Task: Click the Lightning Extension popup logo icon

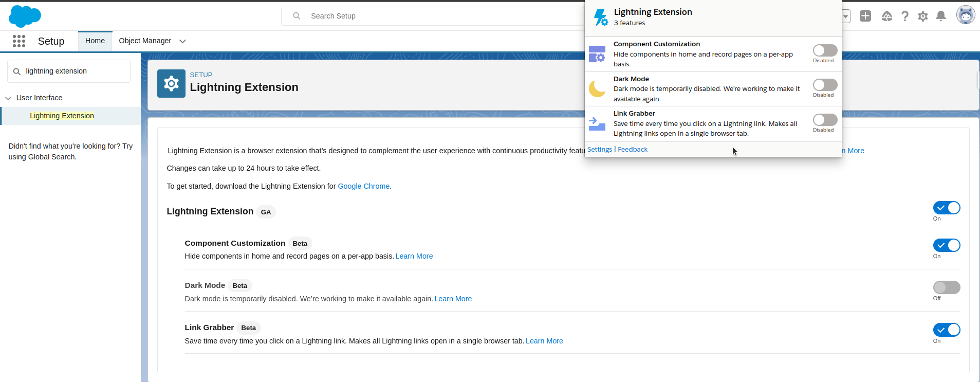Action: 601,17
